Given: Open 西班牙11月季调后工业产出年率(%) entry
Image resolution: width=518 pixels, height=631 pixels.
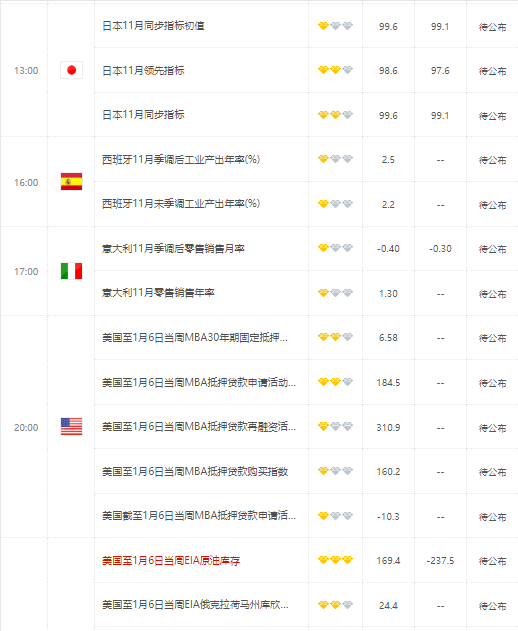Looking at the screenshot, I should pyautogui.click(x=181, y=159).
